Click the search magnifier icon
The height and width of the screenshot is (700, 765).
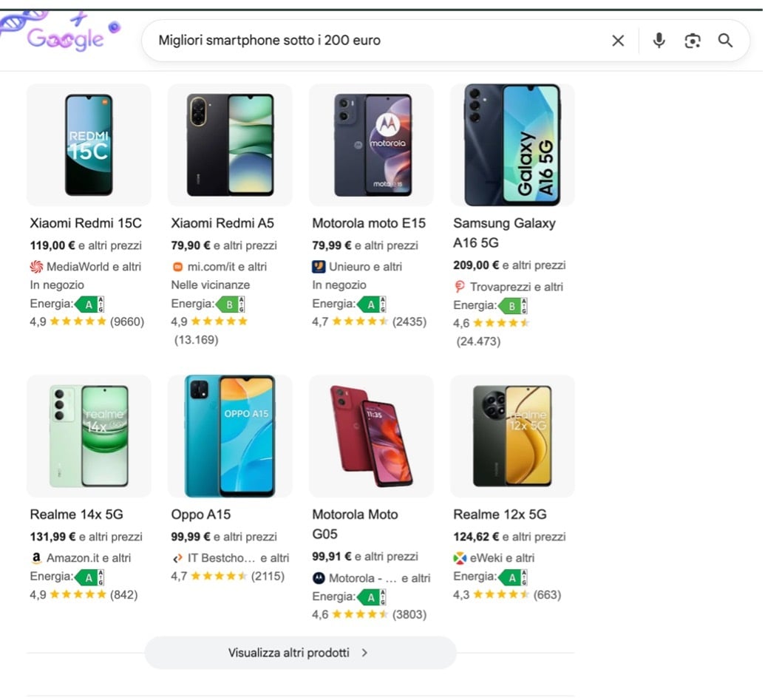(x=725, y=41)
